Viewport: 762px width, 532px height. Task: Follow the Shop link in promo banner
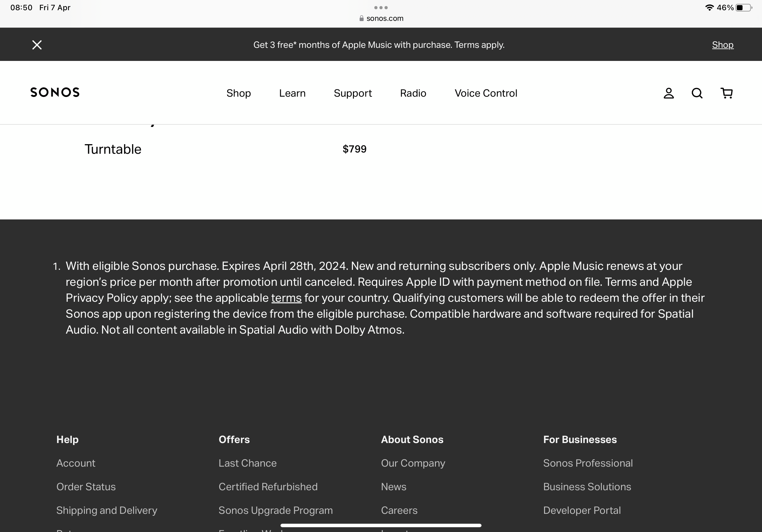pos(722,45)
